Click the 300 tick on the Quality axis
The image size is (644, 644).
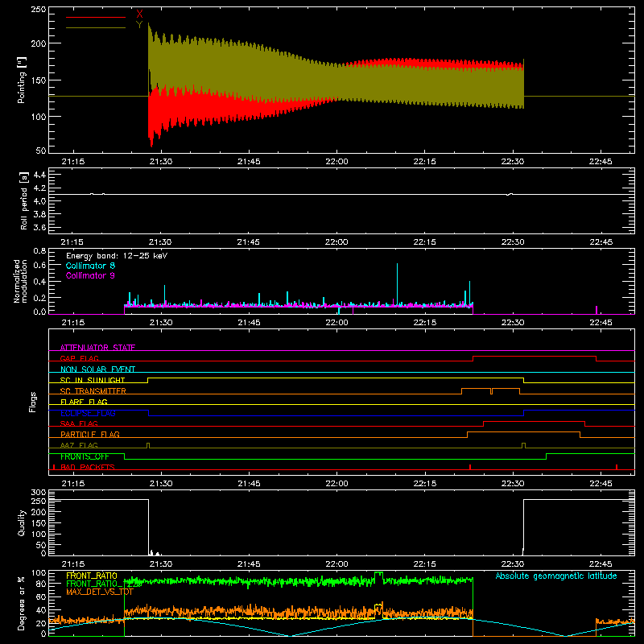pos(39,493)
